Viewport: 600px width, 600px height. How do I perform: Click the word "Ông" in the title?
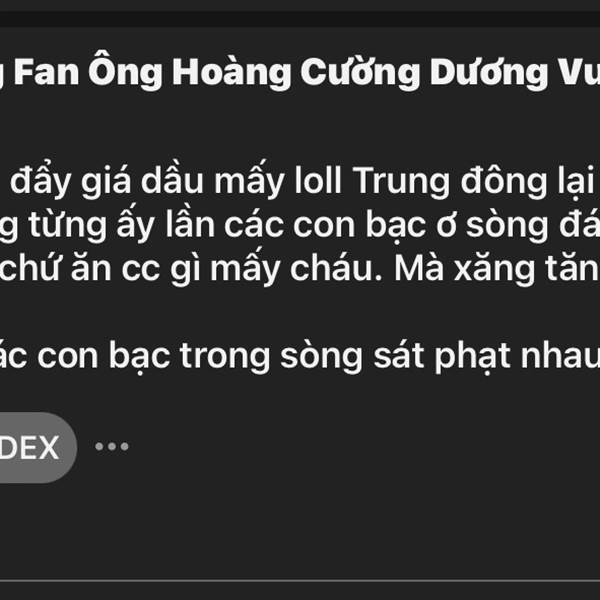click(x=126, y=71)
